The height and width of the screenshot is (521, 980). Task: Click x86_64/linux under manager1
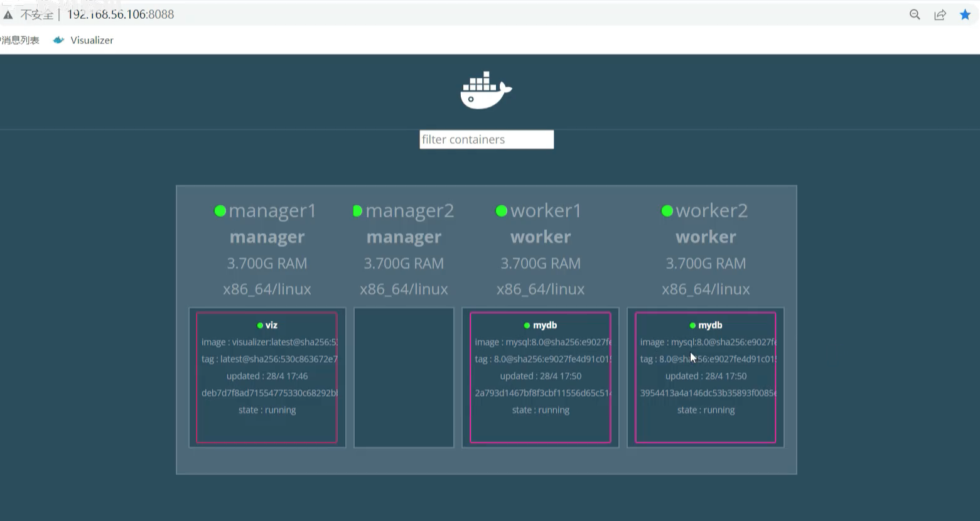(x=267, y=289)
